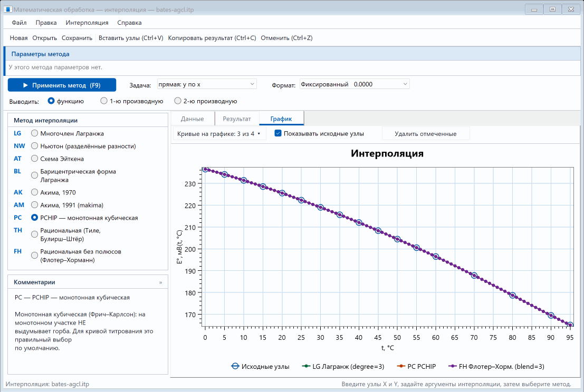Open the Справка menu
Image resolution: width=584 pixels, height=392 pixels.
(129, 23)
